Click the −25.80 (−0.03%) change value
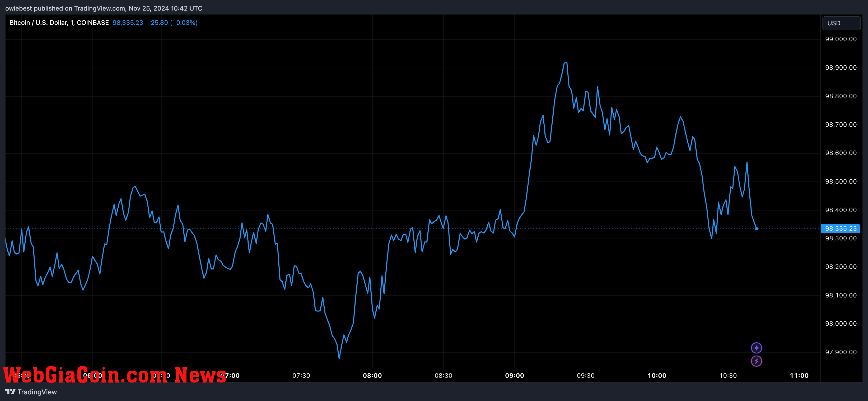Screen dimensions: 868x401 point(172,22)
